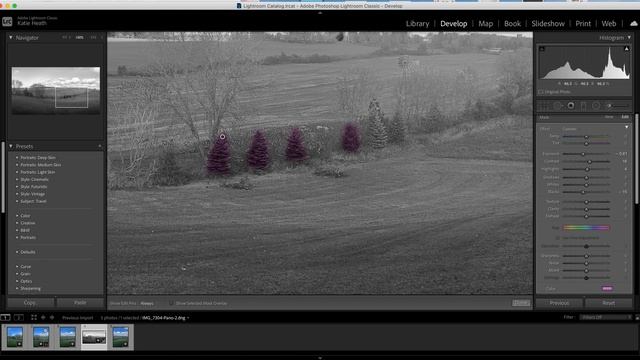640x360 pixels.
Task: Set Navigator zoom to 100%
Action: pos(80,38)
